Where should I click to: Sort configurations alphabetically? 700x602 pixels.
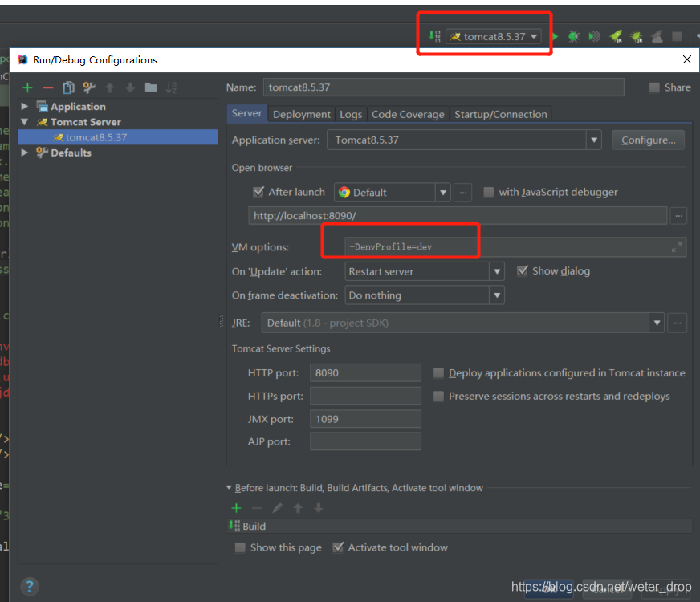(x=172, y=87)
